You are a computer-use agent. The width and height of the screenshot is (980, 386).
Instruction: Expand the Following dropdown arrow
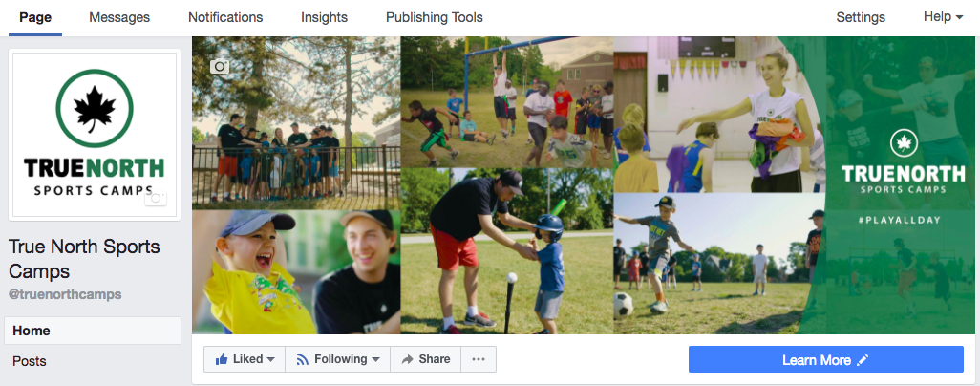375,359
